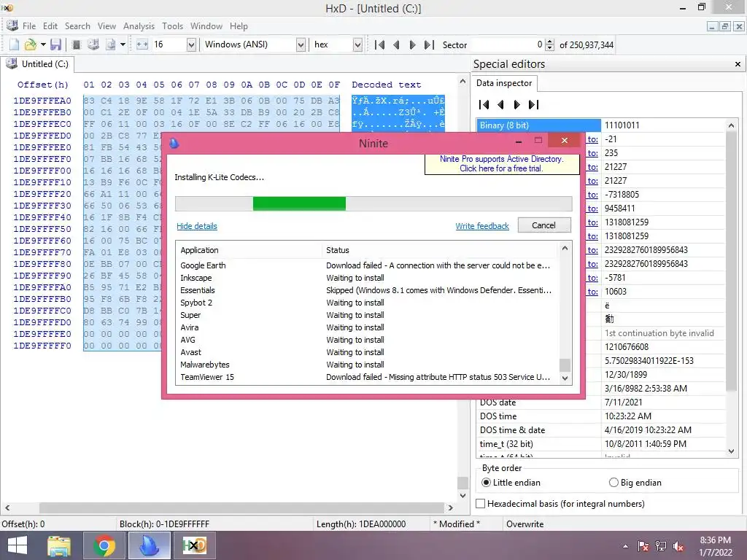The height and width of the screenshot is (560, 747).
Task: Go to next sector in HxD toolbar
Action: (413, 44)
